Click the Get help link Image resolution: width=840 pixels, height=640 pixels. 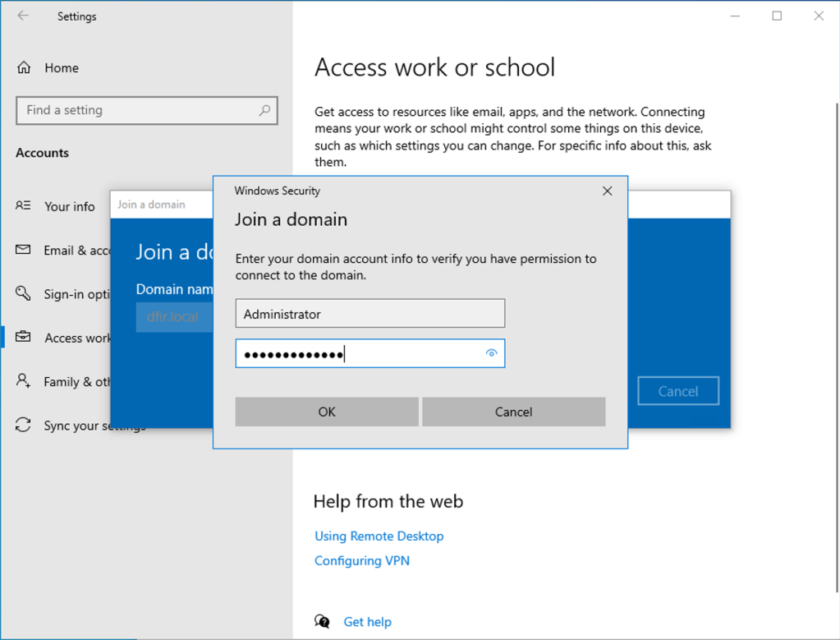point(367,622)
